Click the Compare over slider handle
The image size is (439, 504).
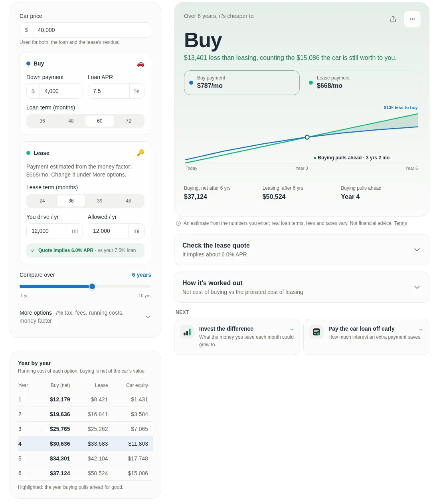pos(92,286)
